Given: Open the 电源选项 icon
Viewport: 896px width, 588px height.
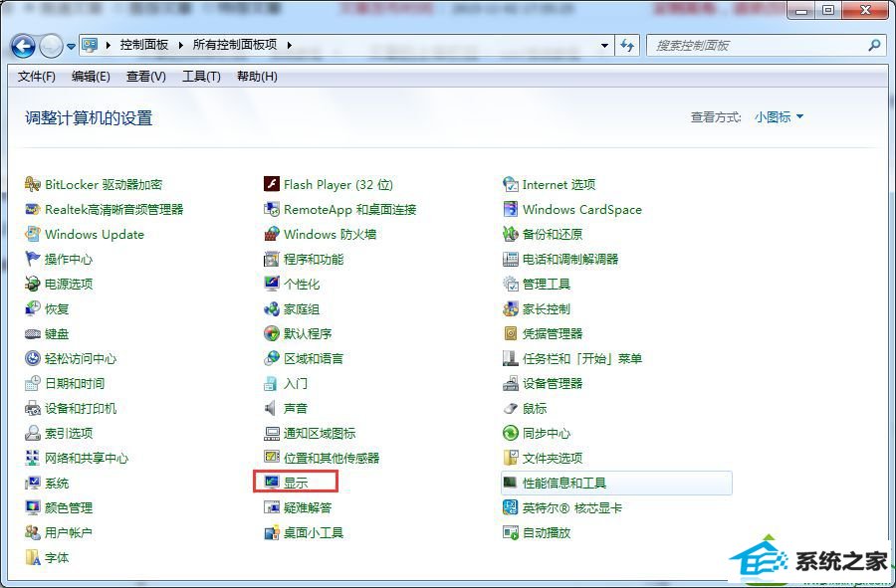Looking at the screenshot, I should 33,284.
